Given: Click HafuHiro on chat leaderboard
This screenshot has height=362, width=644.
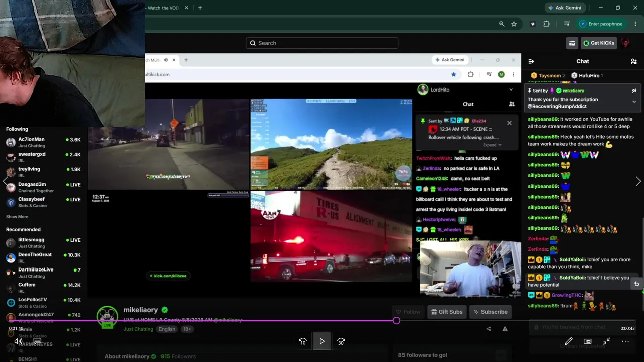Looking at the screenshot, I should tap(587, 76).
